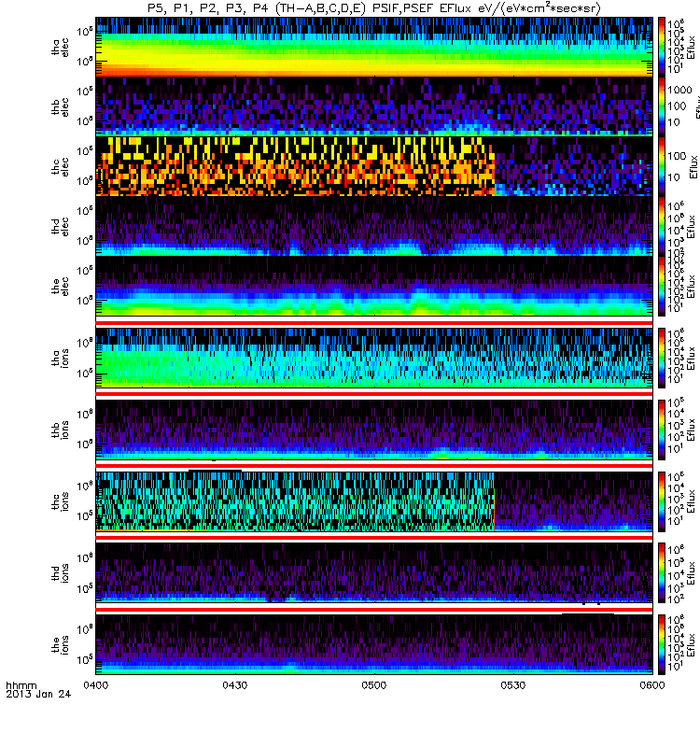This screenshot has height=747, width=700.
Task: Click the Eflux label next to thb ions color bar
Action: [x=691, y=430]
